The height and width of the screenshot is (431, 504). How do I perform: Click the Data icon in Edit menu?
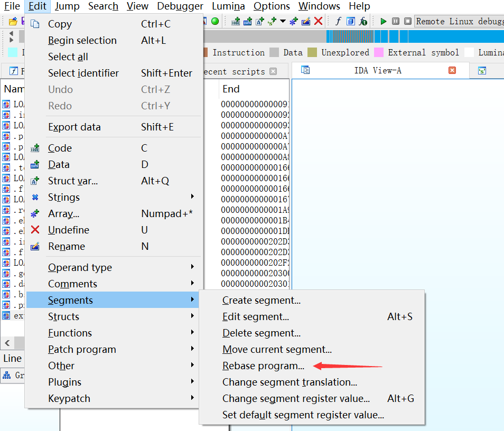[x=35, y=165]
